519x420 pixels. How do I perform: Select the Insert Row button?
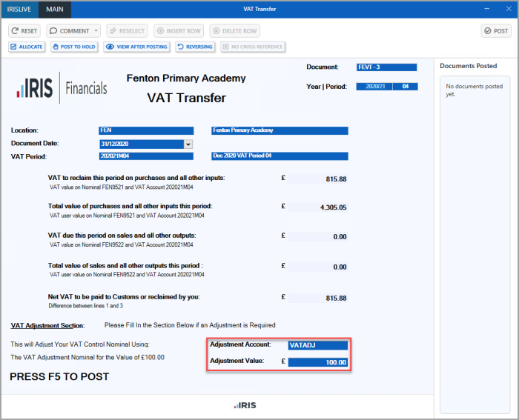pyautogui.click(x=179, y=31)
